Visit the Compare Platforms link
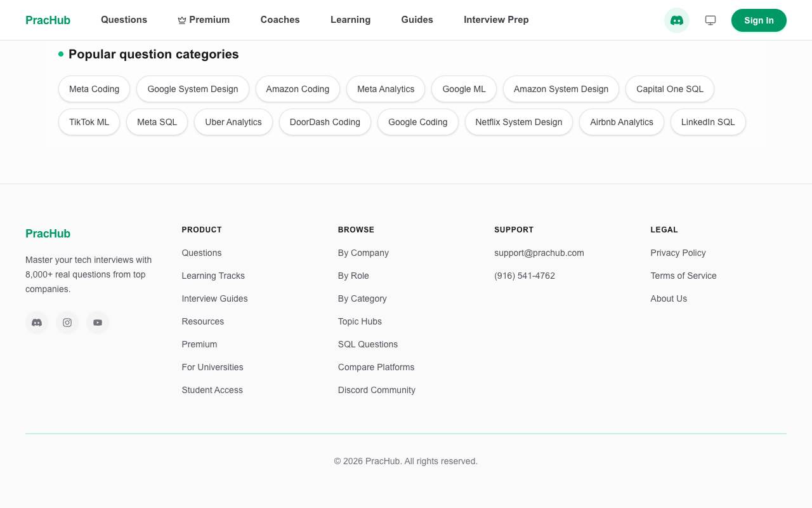The width and height of the screenshot is (812, 508). click(376, 367)
